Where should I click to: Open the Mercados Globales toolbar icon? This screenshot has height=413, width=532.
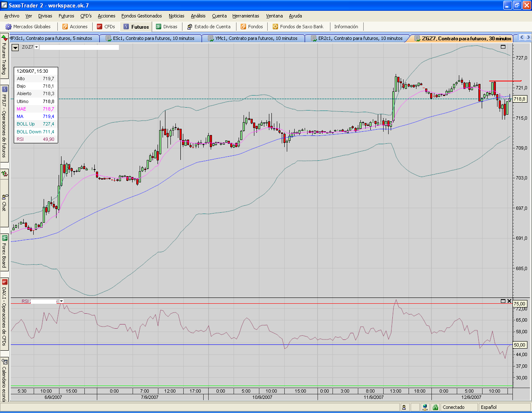(x=8, y=27)
